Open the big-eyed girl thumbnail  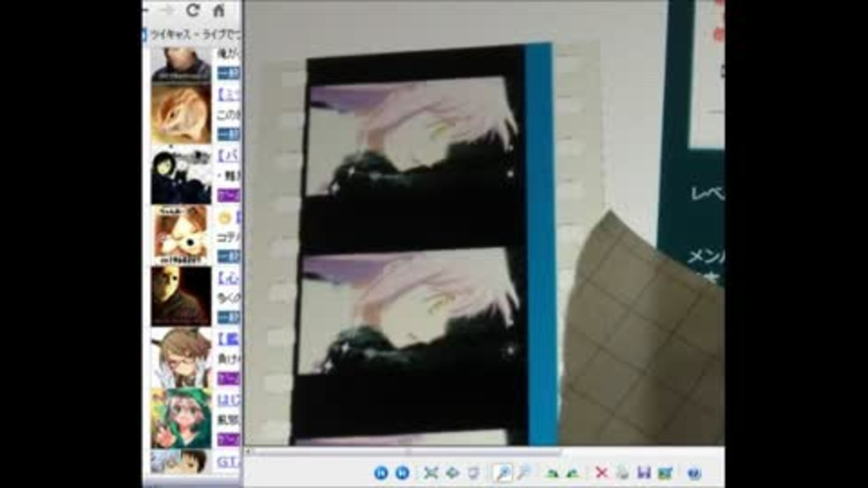[181, 236]
